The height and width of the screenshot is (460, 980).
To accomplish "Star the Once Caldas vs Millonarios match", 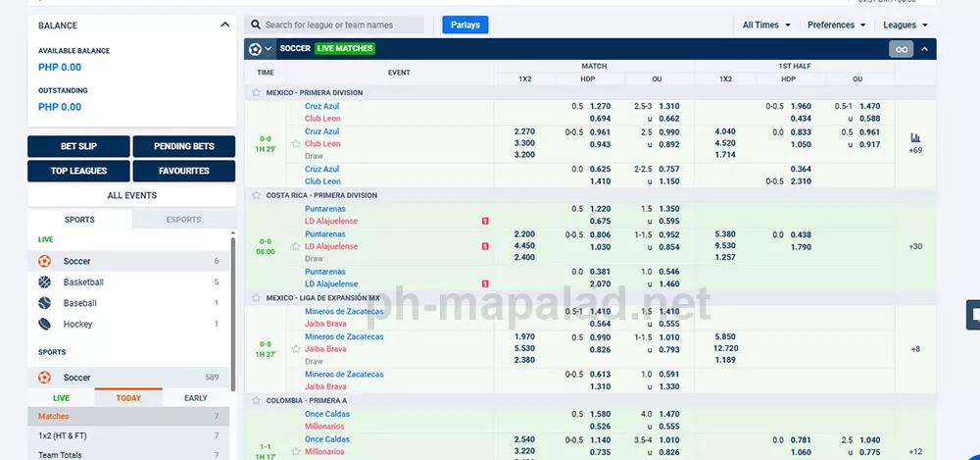I will tap(296, 452).
